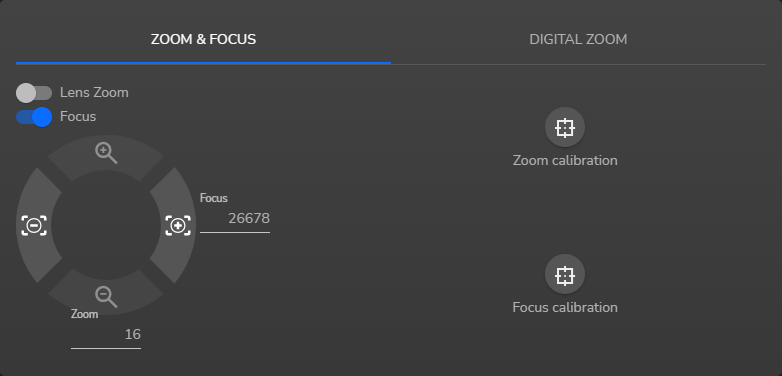Click the Focus label beside its switch
Image resolution: width=782 pixels, height=376 pixels.
(x=78, y=117)
